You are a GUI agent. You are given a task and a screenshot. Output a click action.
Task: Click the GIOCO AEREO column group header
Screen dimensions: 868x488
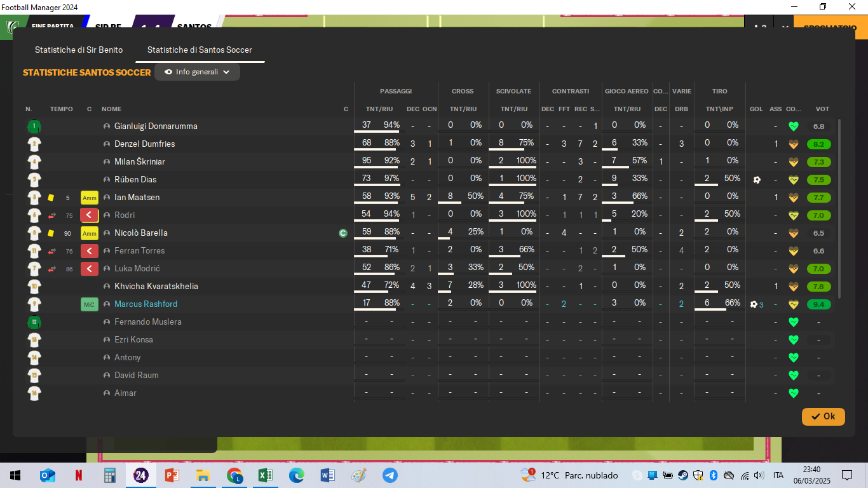(x=627, y=91)
